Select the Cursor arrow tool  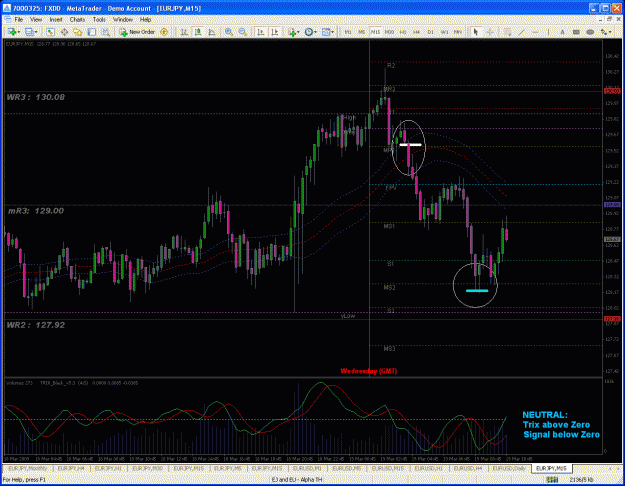(476, 32)
